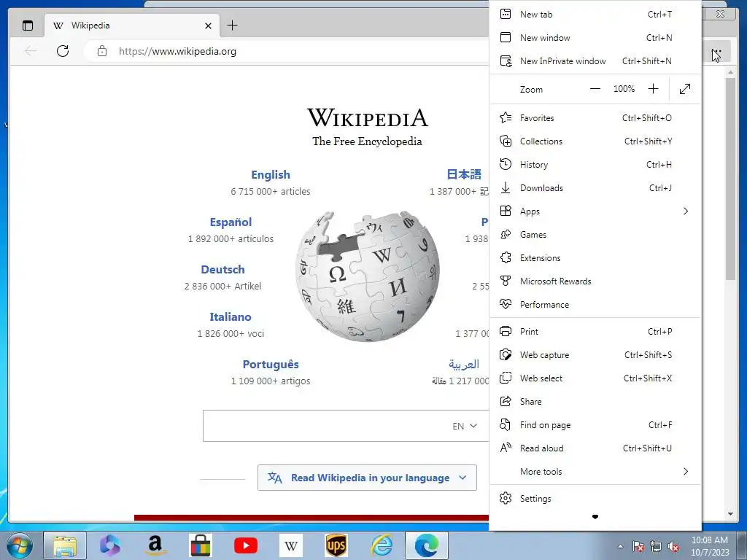
Task: Click the Find on page icon
Action: coord(506,424)
